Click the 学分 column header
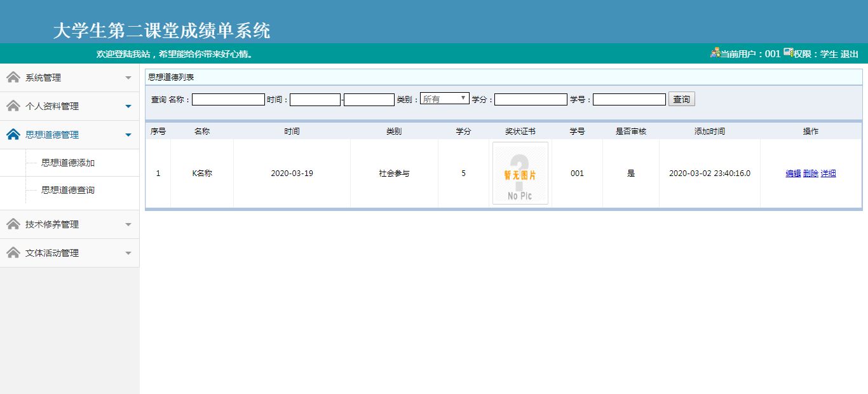This screenshot has width=868, height=394. click(463, 132)
